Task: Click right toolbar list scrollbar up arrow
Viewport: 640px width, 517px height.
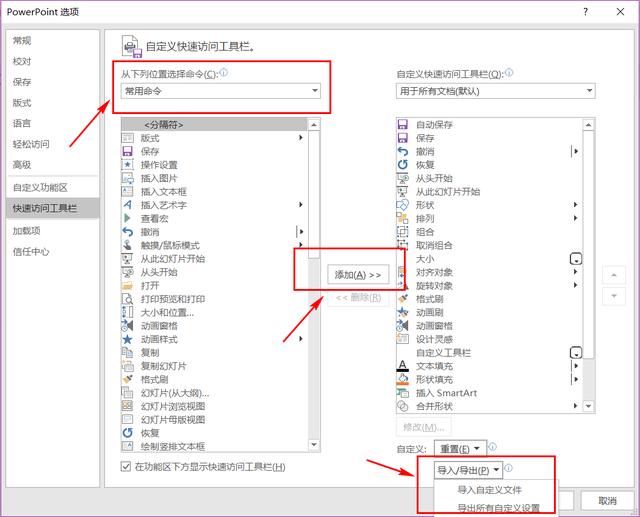Action: coord(588,124)
